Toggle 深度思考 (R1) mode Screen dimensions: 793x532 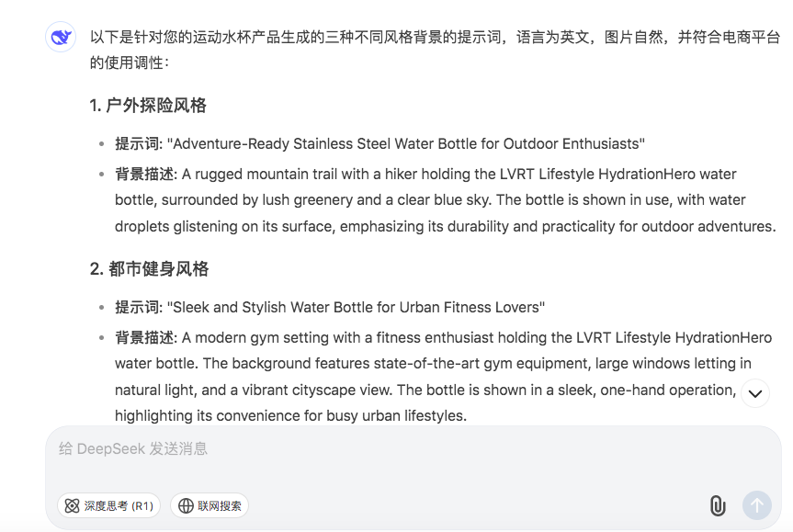[108, 505]
